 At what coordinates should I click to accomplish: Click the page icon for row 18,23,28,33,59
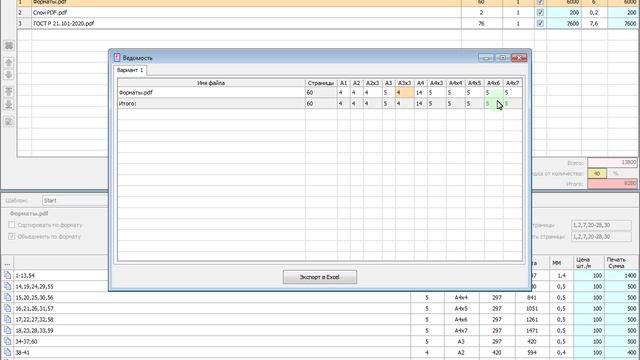tap(7, 330)
